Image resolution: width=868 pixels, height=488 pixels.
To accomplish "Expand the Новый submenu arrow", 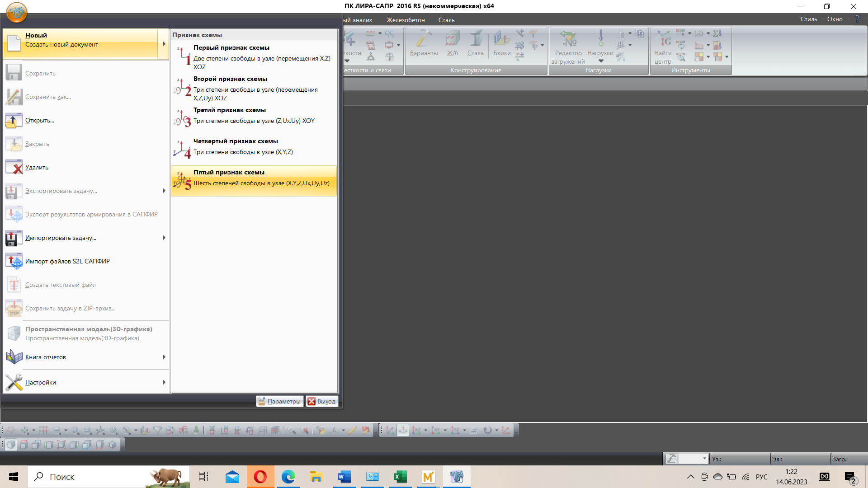I will 164,44.
